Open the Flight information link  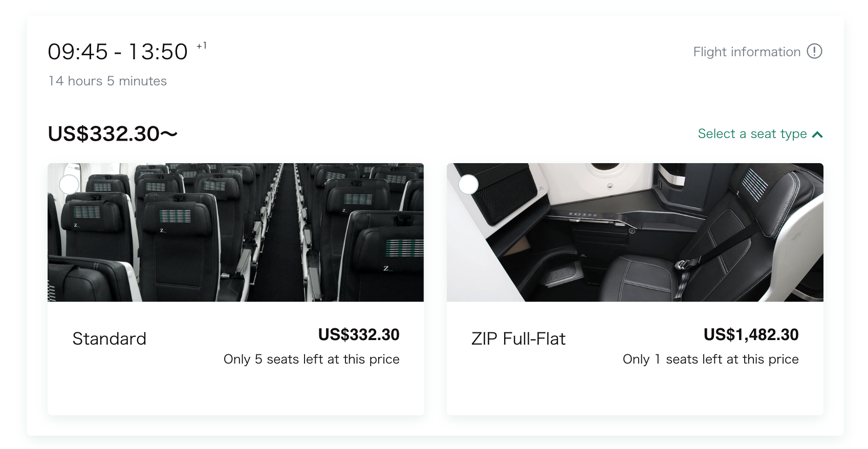(x=747, y=52)
